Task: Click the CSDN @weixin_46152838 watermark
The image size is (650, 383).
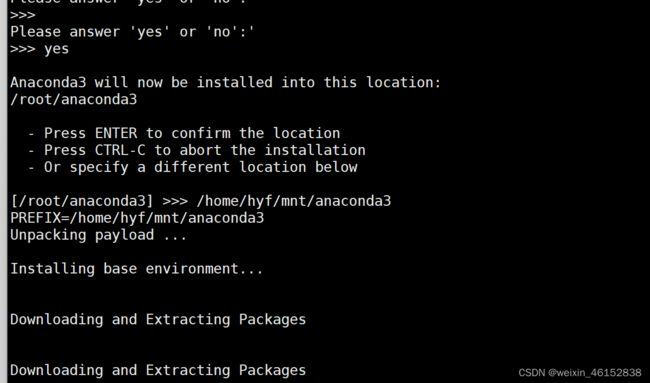Action: [x=580, y=372]
